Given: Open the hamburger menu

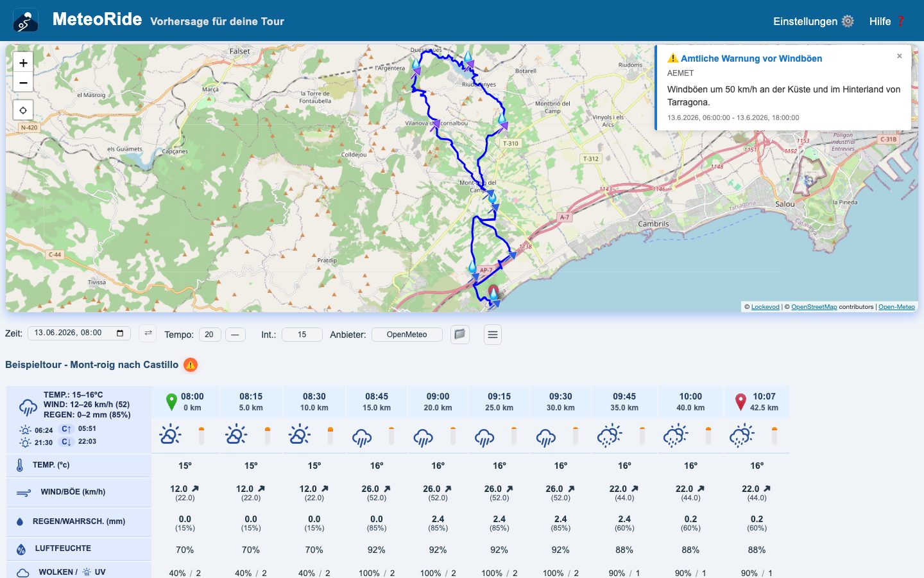Looking at the screenshot, I should [493, 335].
